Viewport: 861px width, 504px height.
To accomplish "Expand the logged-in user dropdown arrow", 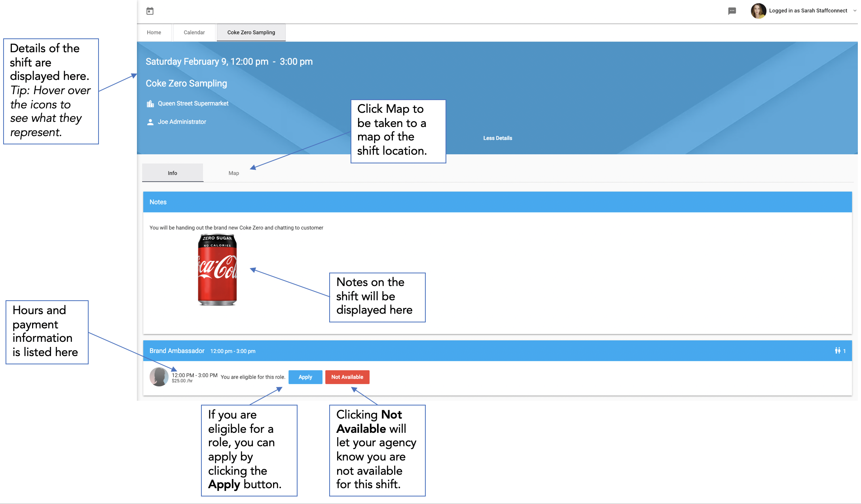I will [855, 11].
